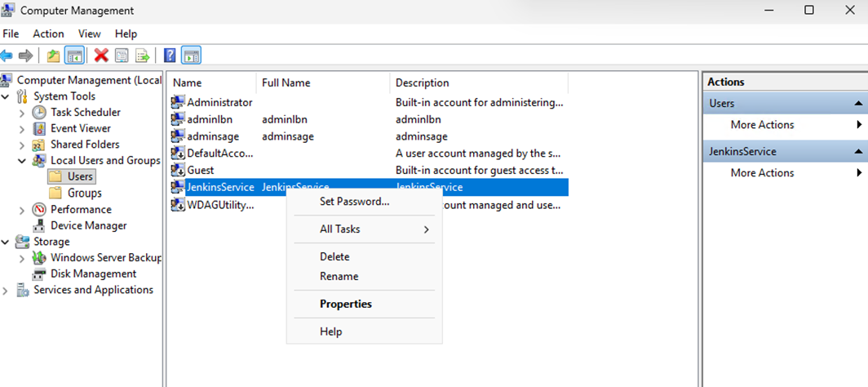Screen dimensions: 868x387
Task: Click the Guest user account icon
Action: [x=179, y=171]
